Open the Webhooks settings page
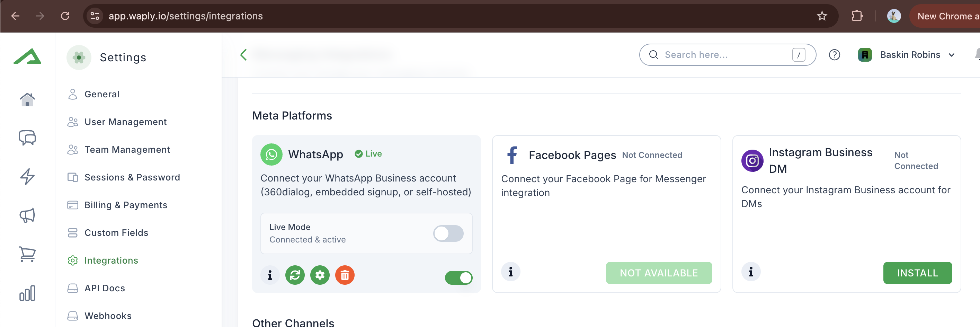 point(108,316)
